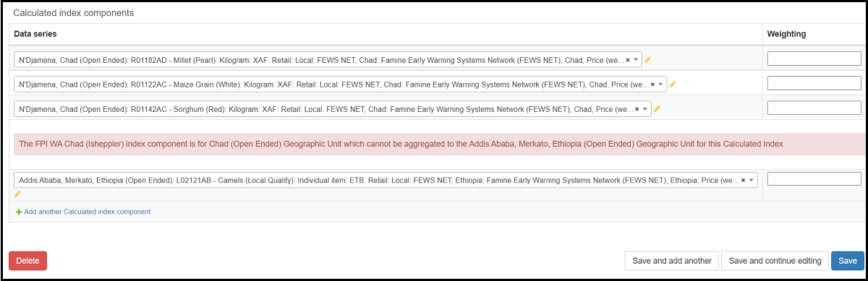868x281 pixels.
Task: Open dropdown arrow for Maize Grain series
Action: (x=660, y=85)
